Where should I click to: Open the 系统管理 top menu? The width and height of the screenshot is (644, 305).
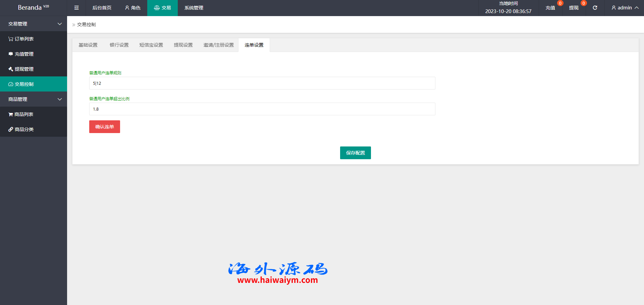click(194, 8)
